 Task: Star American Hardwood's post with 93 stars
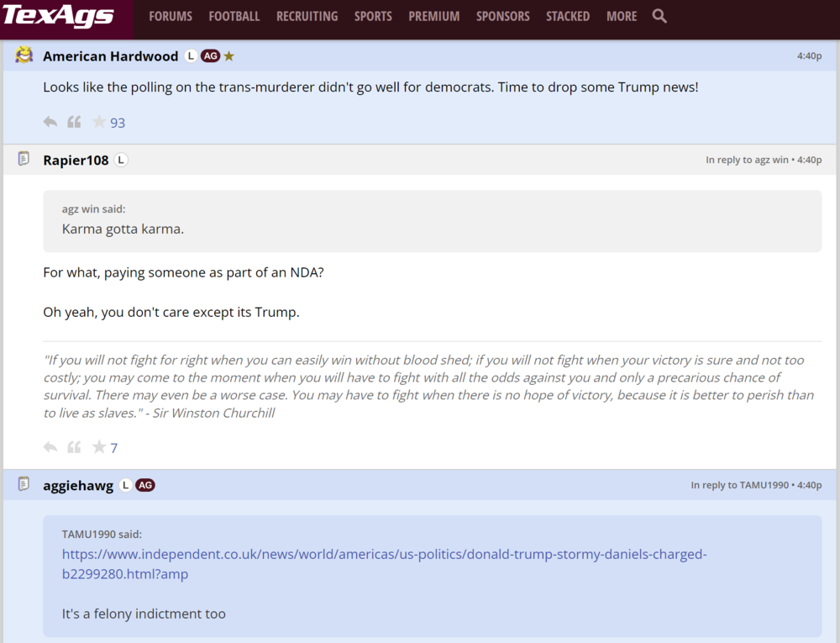click(x=99, y=122)
